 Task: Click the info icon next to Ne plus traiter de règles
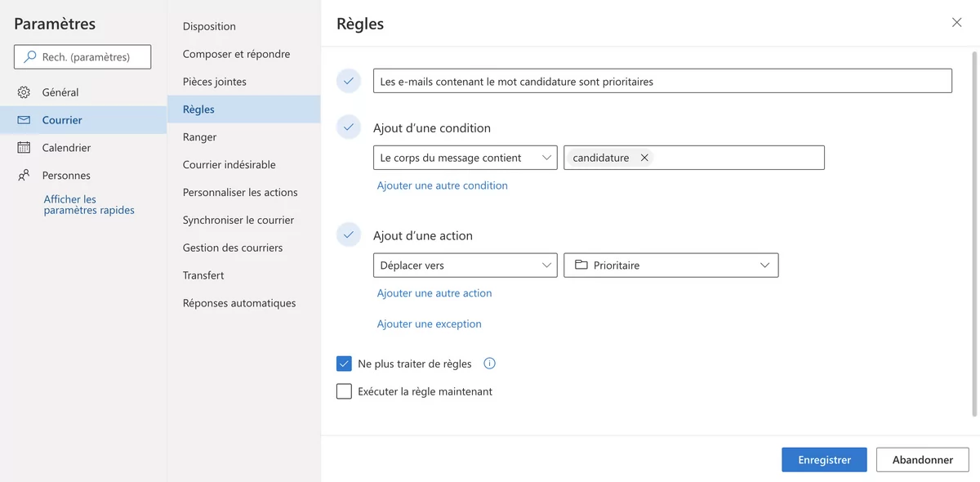point(490,364)
